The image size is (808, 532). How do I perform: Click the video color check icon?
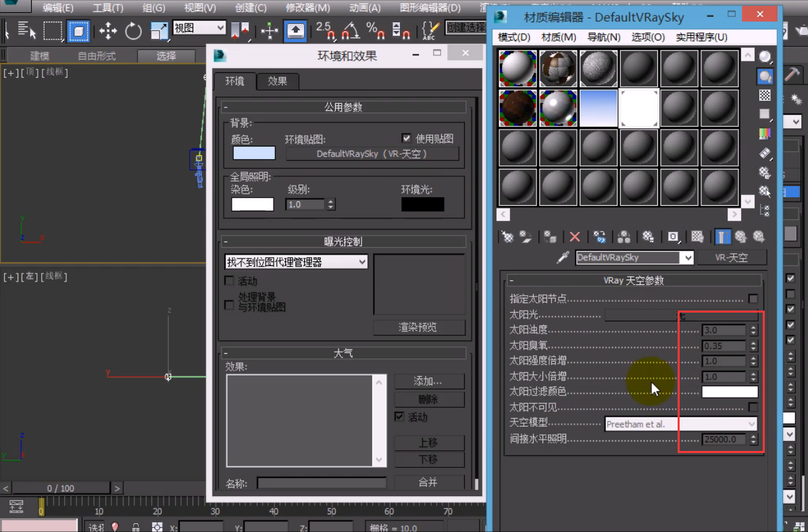(x=765, y=133)
